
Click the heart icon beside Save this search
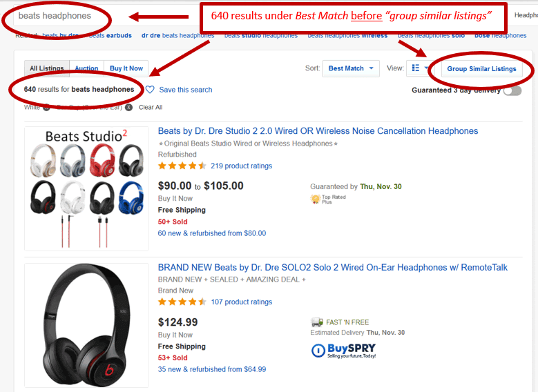pos(150,90)
